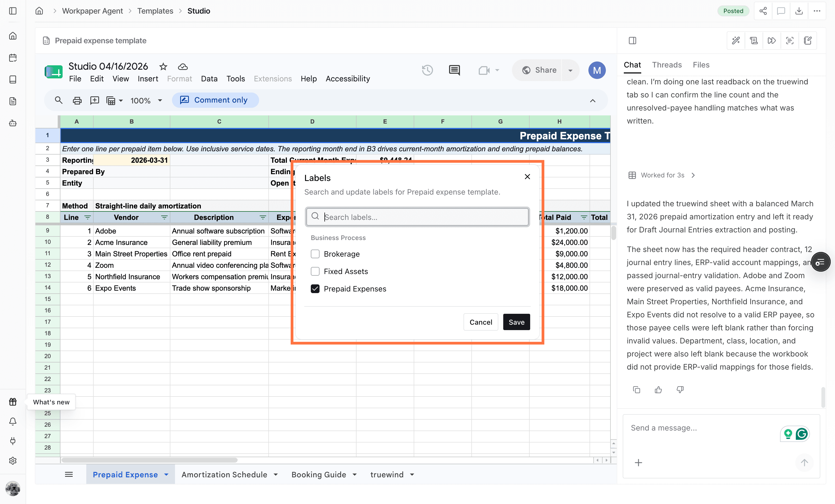
Task: Click the new chat compose icon
Action: coord(808,41)
